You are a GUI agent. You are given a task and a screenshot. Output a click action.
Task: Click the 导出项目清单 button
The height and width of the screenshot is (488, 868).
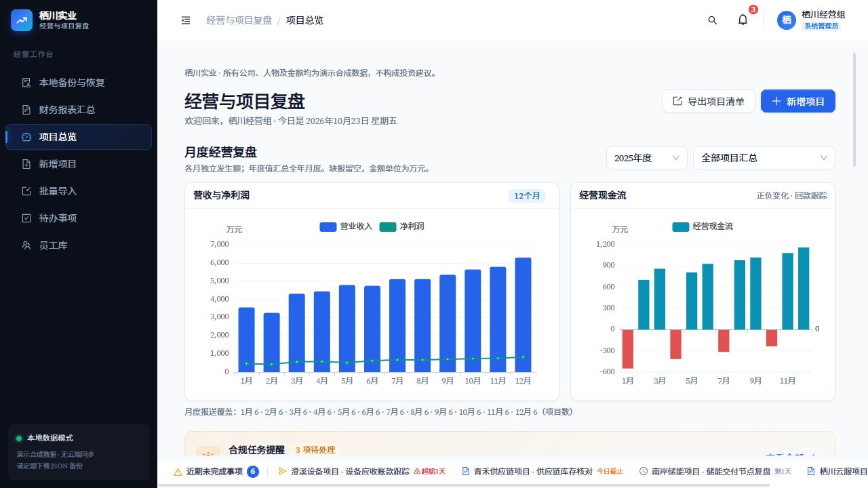[x=709, y=101]
